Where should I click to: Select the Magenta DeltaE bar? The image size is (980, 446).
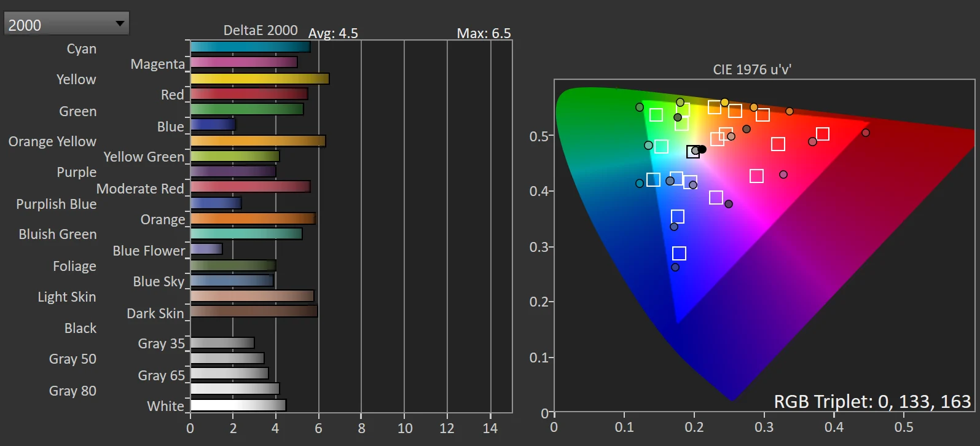[244, 62]
